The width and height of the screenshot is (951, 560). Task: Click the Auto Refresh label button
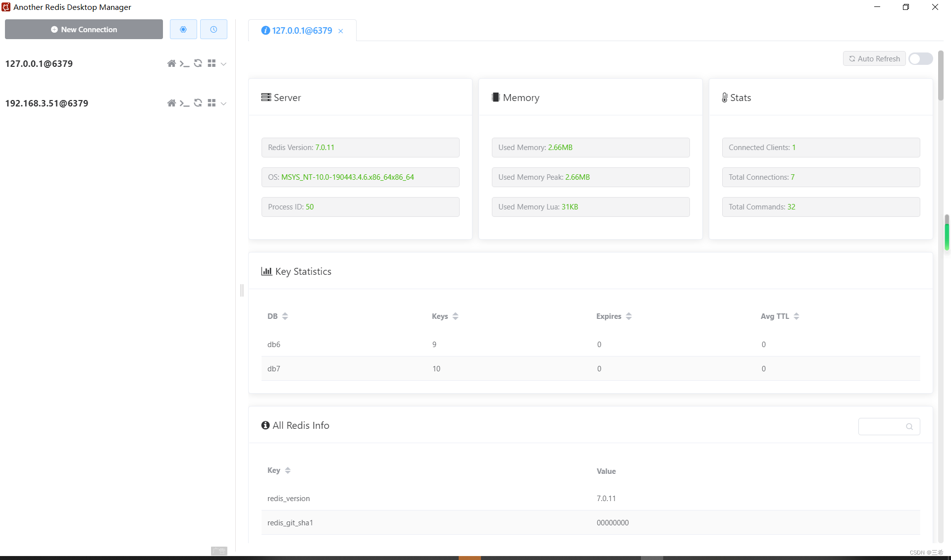click(874, 59)
